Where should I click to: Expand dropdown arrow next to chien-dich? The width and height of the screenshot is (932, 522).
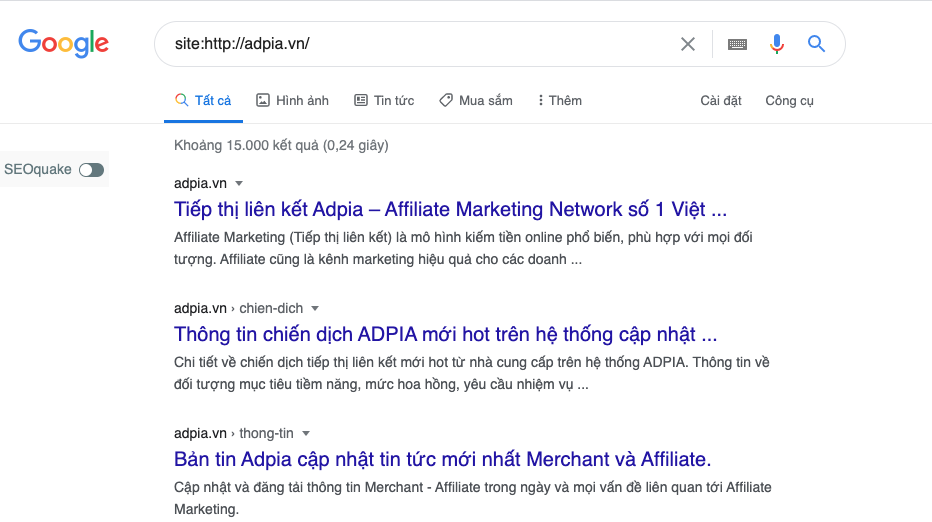click(315, 309)
